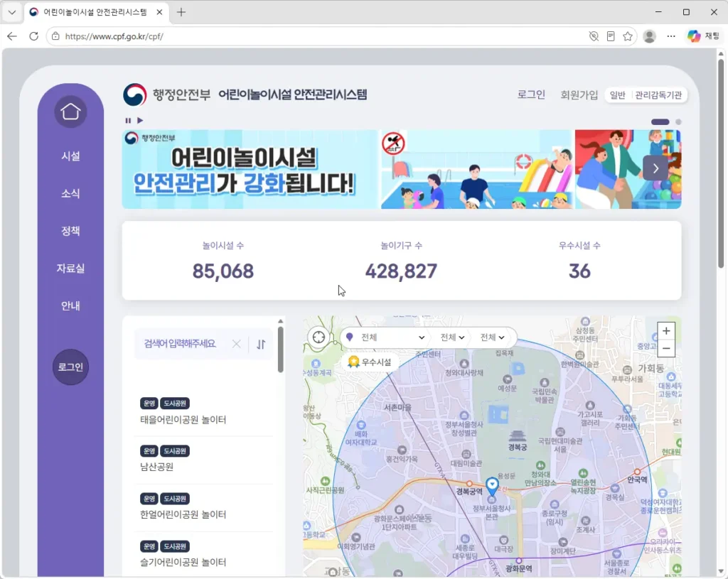View site info via lock icon
The image size is (728, 579).
click(x=55, y=36)
